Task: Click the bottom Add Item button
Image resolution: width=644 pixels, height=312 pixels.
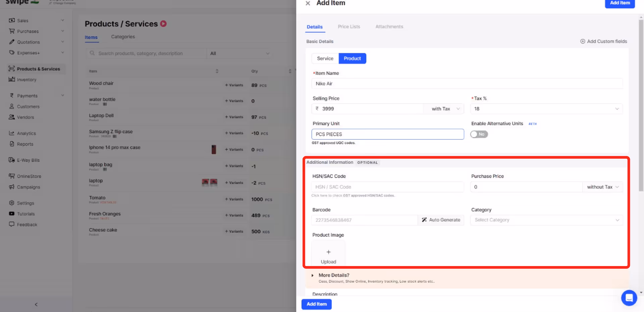Action: [x=317, y=304]
